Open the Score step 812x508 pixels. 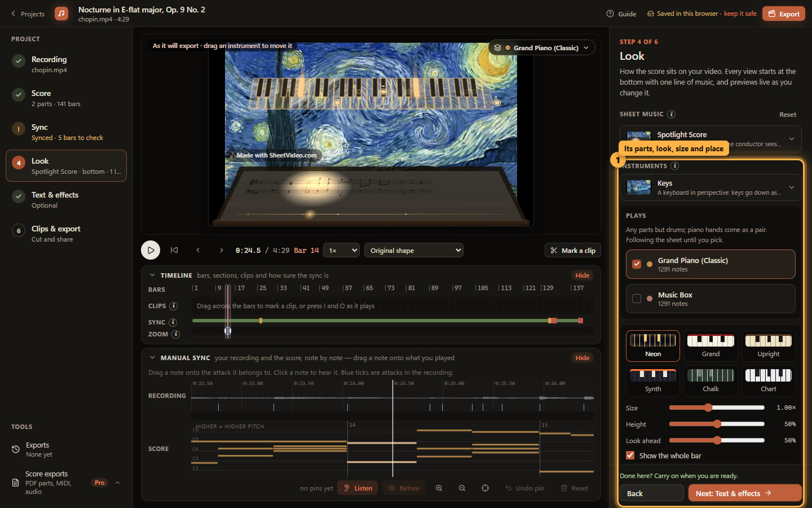click(x=66, y=98)
